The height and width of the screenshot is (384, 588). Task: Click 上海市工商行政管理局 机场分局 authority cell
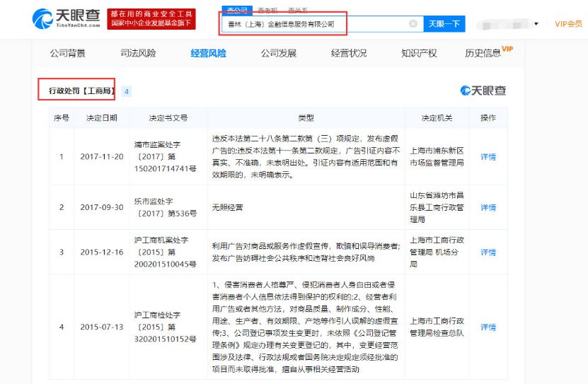(x=437, y=252)
